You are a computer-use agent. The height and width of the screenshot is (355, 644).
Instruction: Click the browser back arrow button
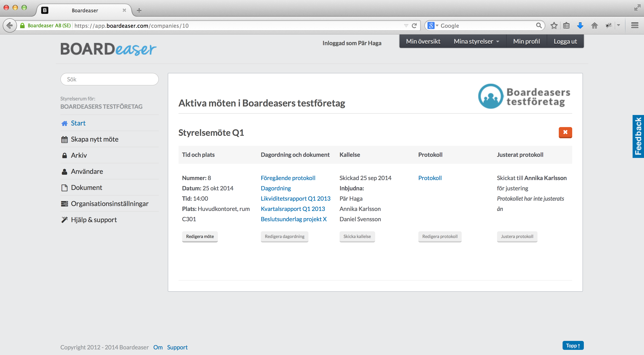pos(9,26)
